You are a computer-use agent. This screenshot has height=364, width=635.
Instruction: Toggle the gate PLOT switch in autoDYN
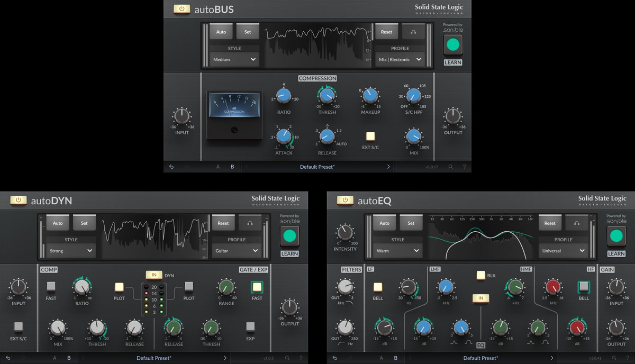click(189, 287)
